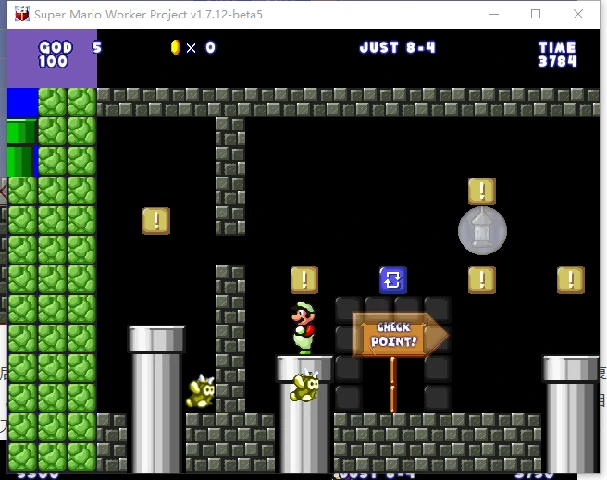The width and height of the screenshot is (607, 480).
Task: Click the bubble containing the grey lantern
Action: 482,231
